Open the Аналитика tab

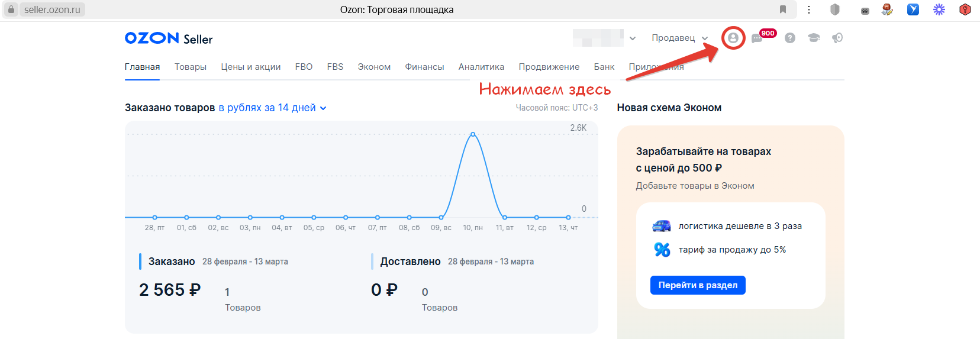(x=482, y=67)
